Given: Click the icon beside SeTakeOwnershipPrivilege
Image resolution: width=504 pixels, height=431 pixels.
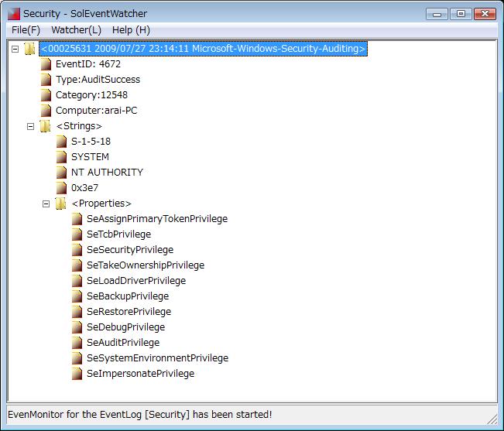Looking at the screenshot, I should click(x=77, y=265).
